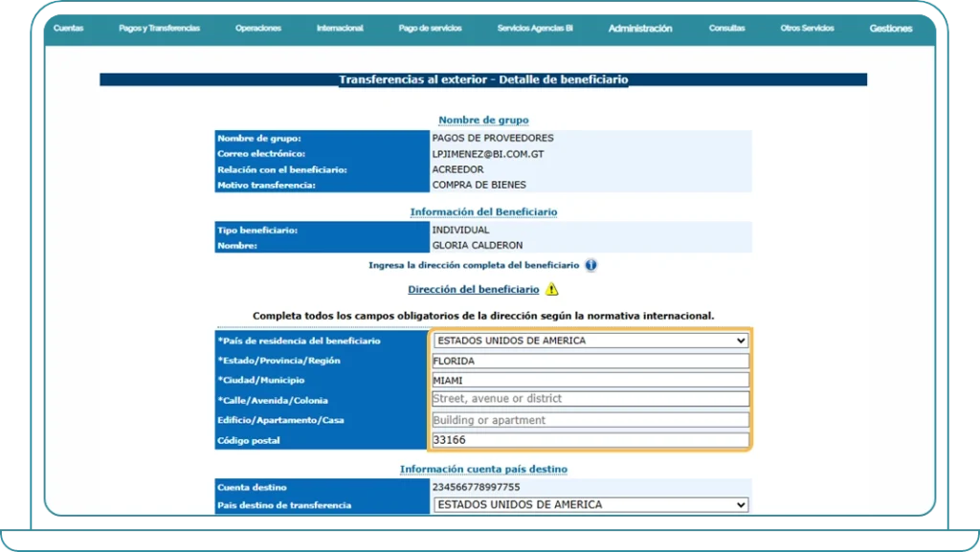Select the Operaciones menu
Image resolution: width=980 pixels, height=552 pixels.
click(258, 29)
